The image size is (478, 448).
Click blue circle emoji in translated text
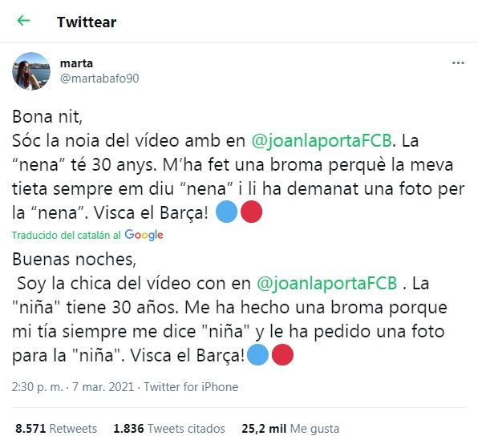(257, 354)
